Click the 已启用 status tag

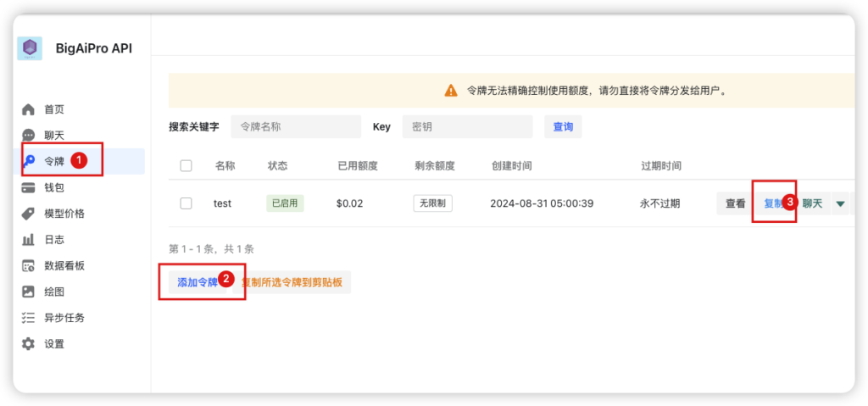tap(285, 203)
